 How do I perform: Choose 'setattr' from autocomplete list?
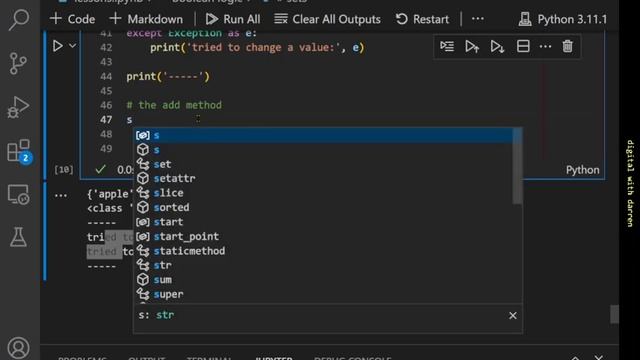pyautogui.click(x=324, y=178)
